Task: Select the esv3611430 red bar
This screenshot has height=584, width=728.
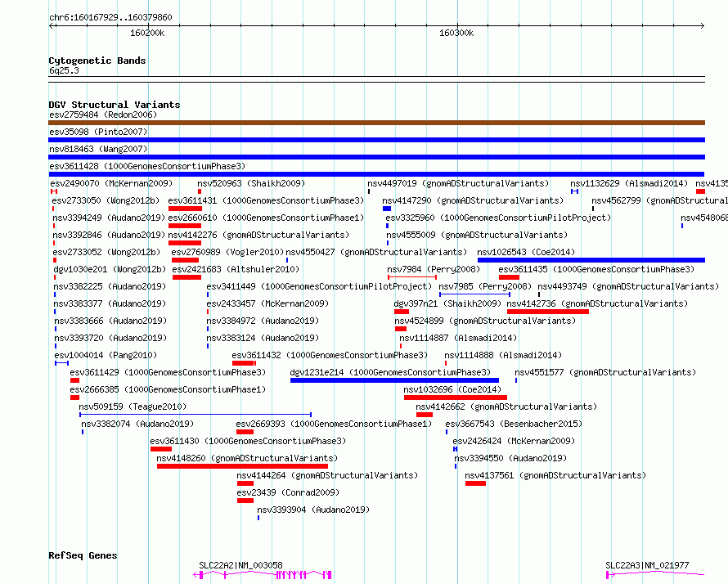Action: coord(161,449)
